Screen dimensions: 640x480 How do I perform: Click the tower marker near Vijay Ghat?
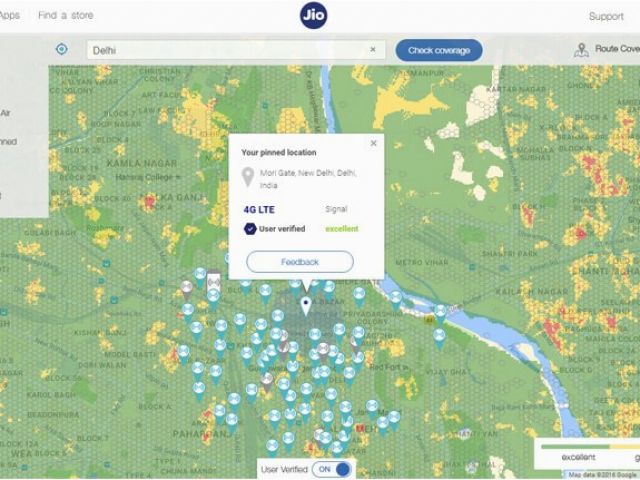tap(439, 339)
